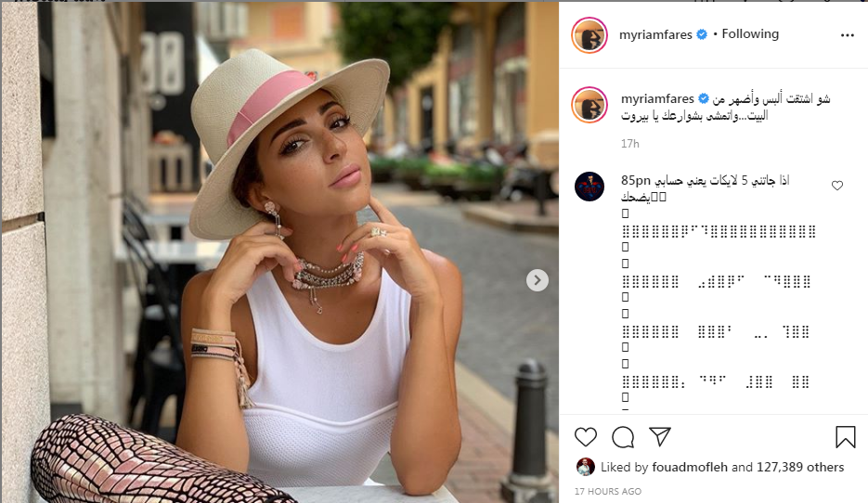Open comment bubble icon below post
868x503 pixels.
[x=623, y=437]
